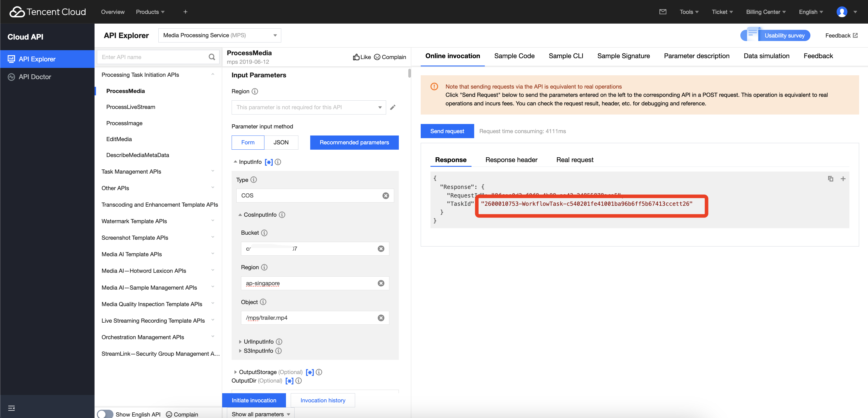Click the parameters panel scrollbar
The width and height of the screenshot is (868, 418).
click(409, 73)
